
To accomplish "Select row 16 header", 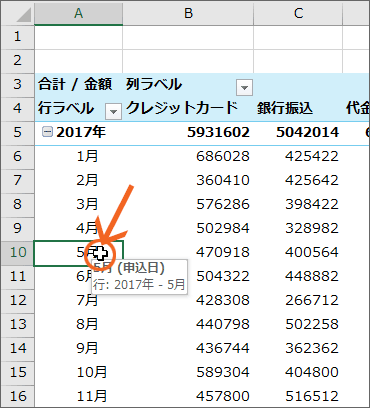I will 17,396.
